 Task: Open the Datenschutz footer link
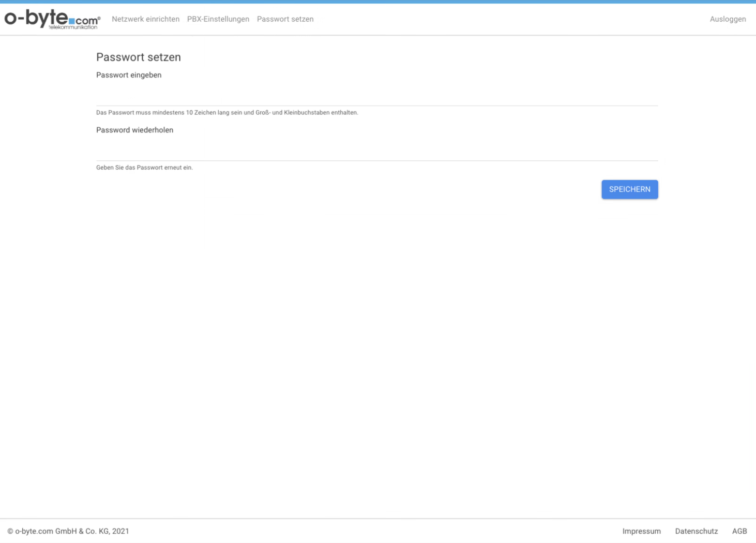coord(696,531)
